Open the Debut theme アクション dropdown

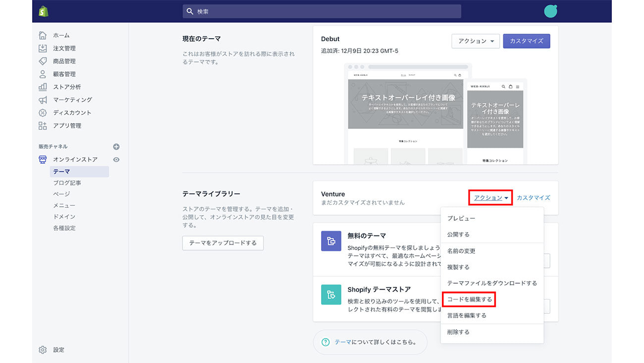476,41
